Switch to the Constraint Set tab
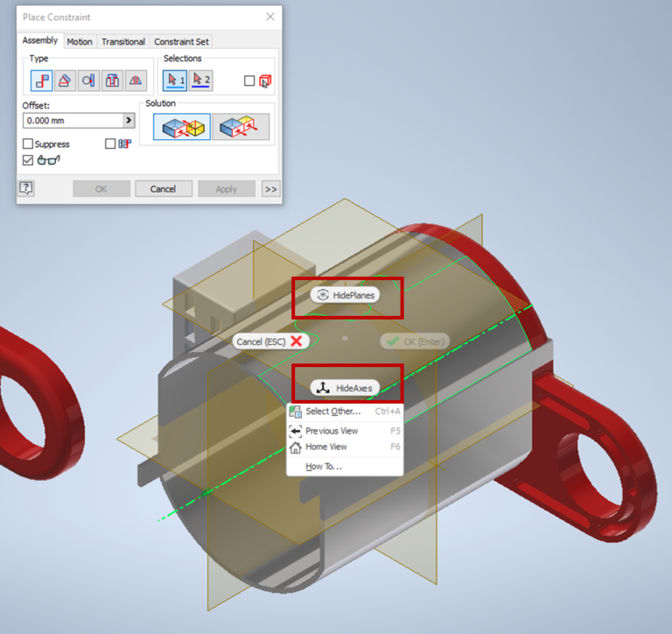The width and height of the screenshot is (672, 634). [x=181, y=42]
